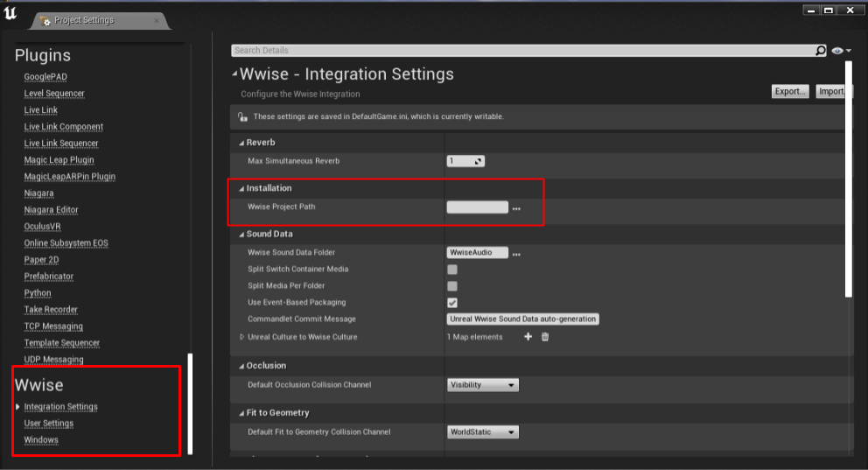Expand Unreal Culture to Wwise Culture map

click(x=241, y=337)
